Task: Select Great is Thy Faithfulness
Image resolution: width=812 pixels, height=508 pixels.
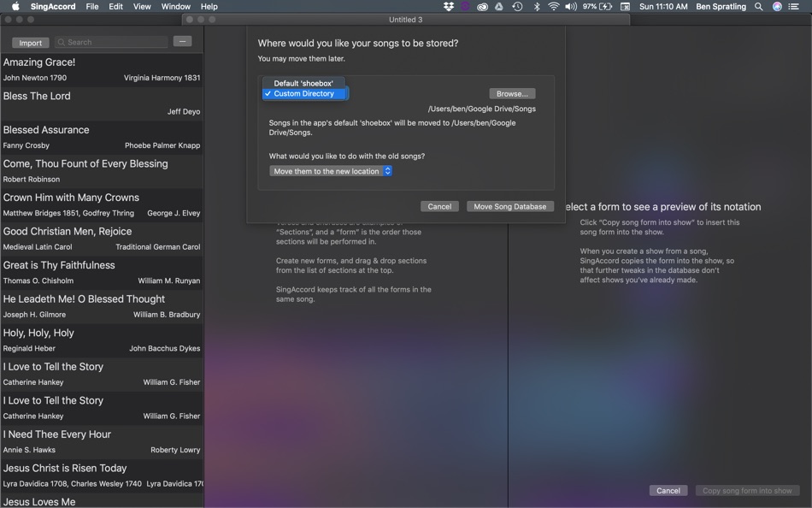Action: 102,272
